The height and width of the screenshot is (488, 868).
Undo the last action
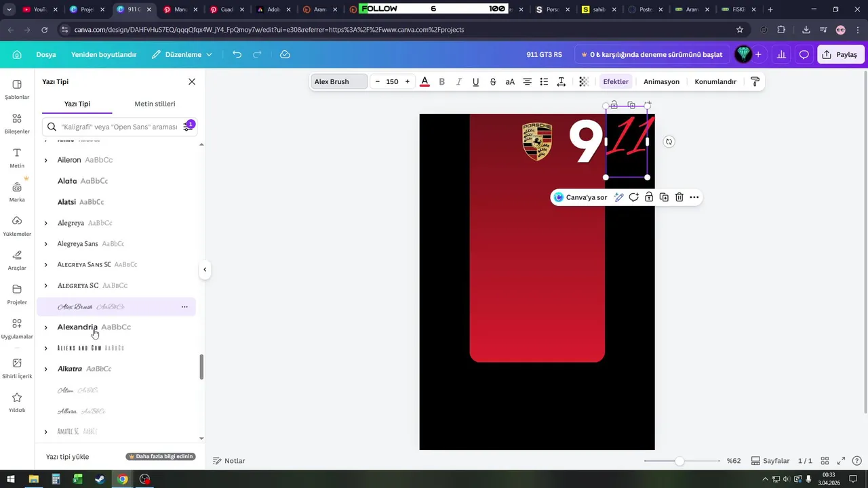tap(237, 54)
